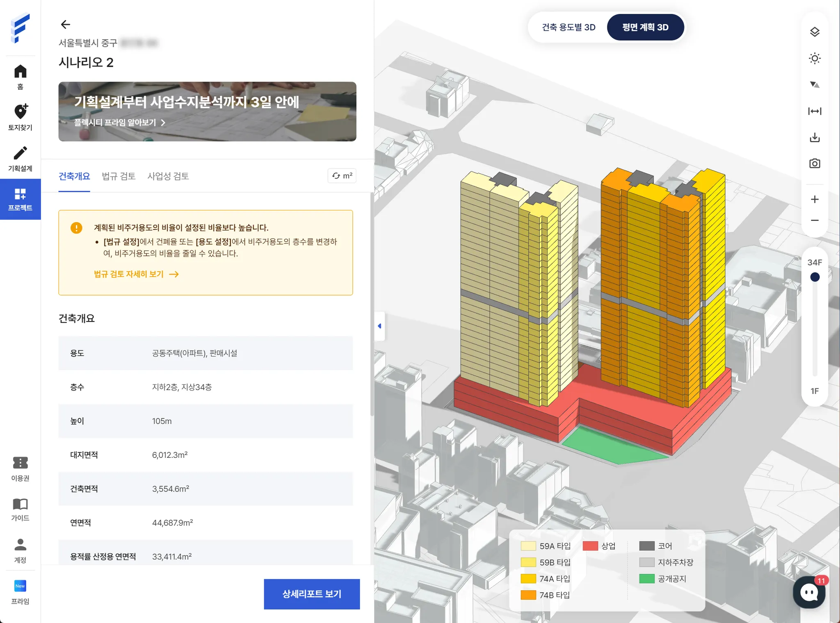
Task: Switch to the 법규 검토 tab
Action: pyautogui.click(x=119, y=176)
